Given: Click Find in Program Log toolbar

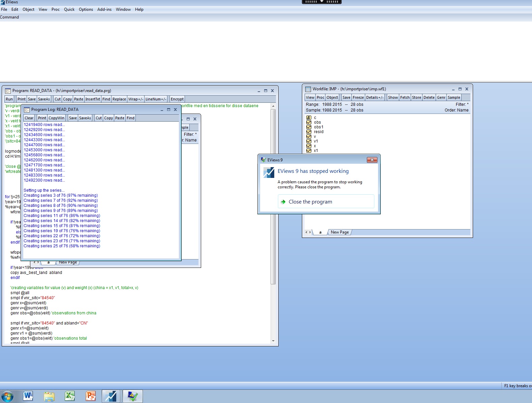Looking at the screenshot, I should [x=130, y=118].
